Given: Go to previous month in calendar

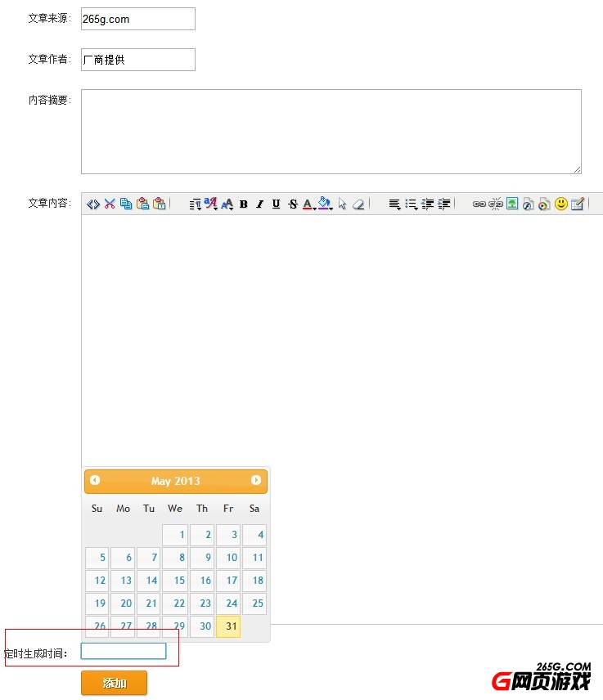Looking at the screenshot, I should click(95, 480).
